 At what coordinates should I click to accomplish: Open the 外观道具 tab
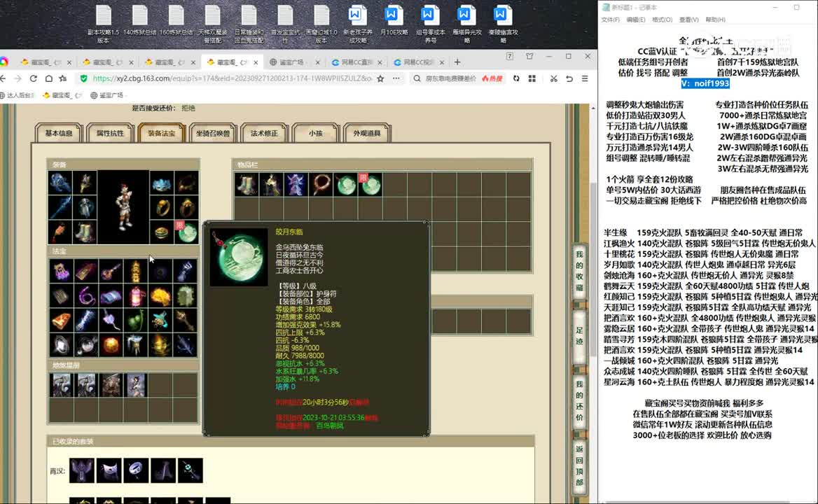[367, 133]
